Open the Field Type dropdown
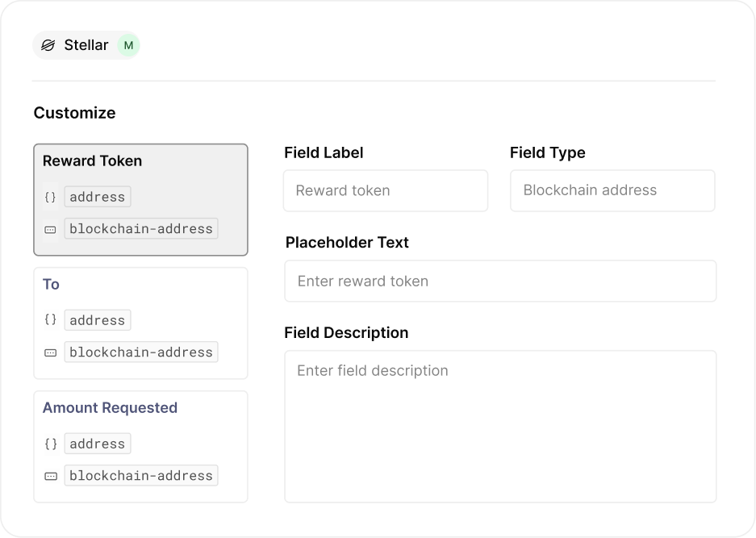This screenshot has height=538, width=756. coord(612,190)
